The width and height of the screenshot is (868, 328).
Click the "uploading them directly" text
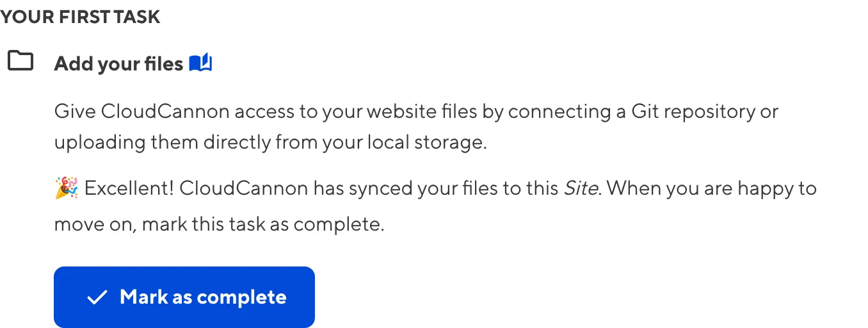point(163,142)
